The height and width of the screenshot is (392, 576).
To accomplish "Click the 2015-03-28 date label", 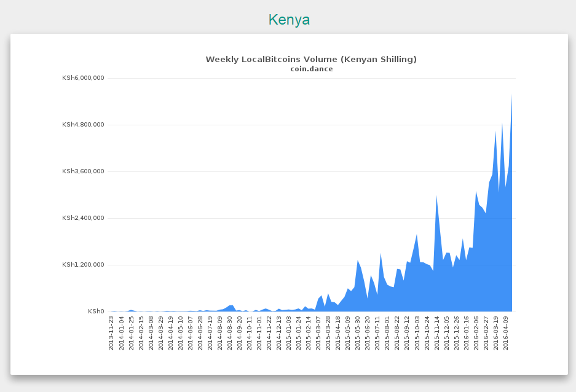I will (328, 333).
